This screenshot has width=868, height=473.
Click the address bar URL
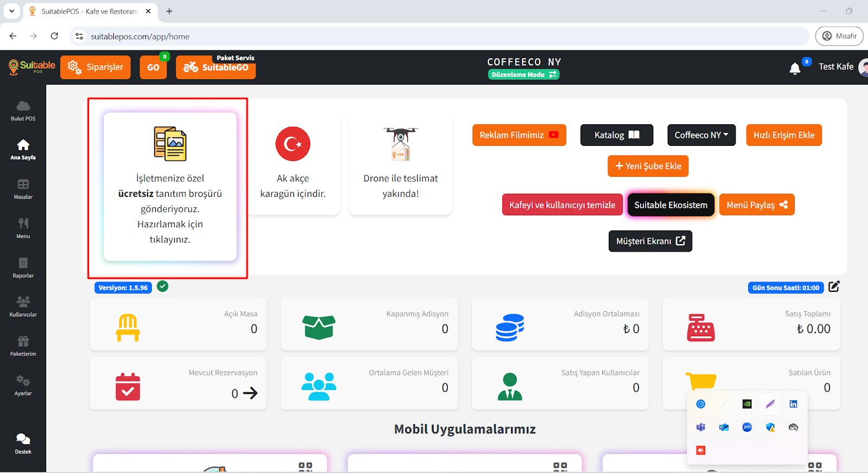140,36
